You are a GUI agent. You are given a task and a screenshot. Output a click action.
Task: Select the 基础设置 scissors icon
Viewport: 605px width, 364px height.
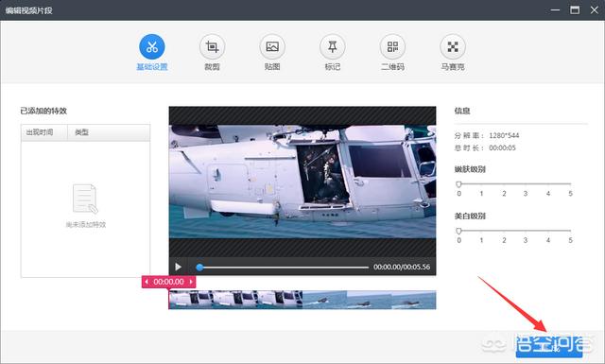tap(152, 46)
